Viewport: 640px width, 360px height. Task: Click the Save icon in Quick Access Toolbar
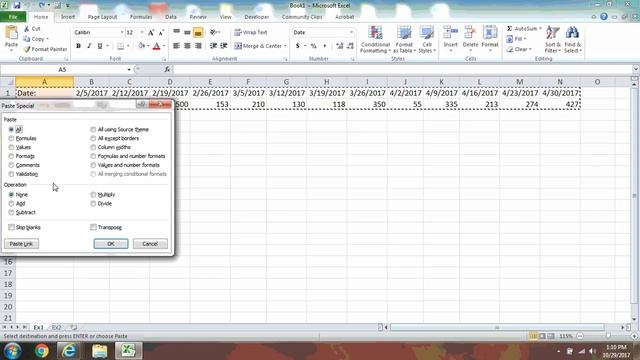17,6
